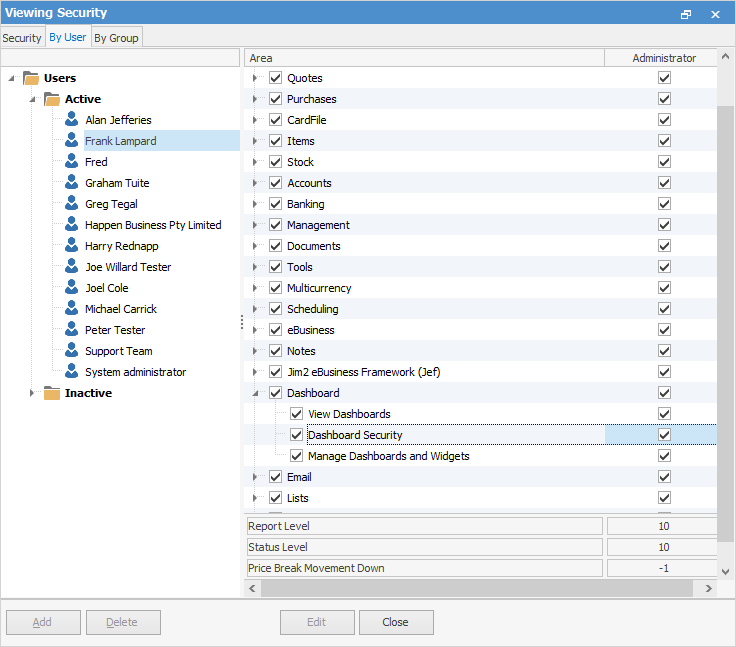Toggle the Dashboard Security area checkbox

(x=296, y=435)
